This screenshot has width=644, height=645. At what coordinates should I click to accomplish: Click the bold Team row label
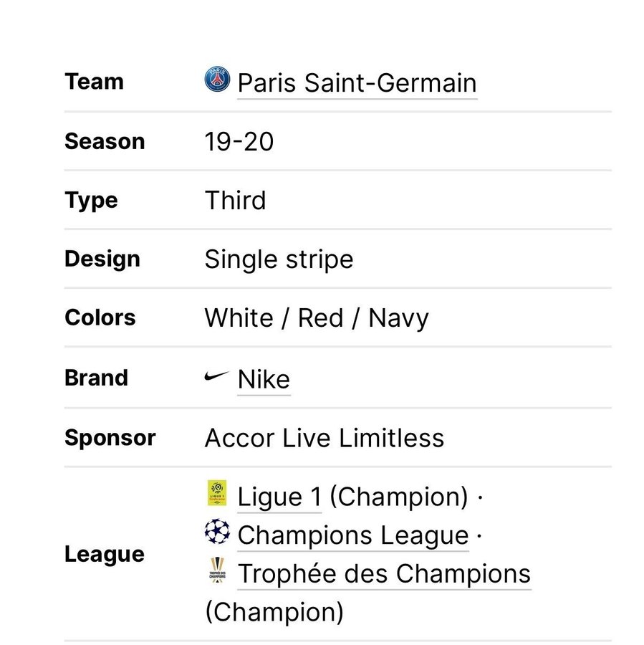94,82
